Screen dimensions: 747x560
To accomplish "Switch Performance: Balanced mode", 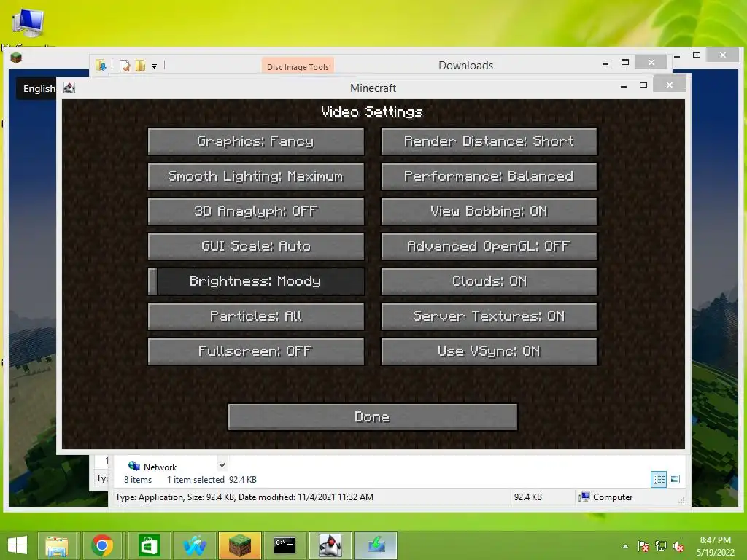I will pyautogui.click(x=489, y=176).
